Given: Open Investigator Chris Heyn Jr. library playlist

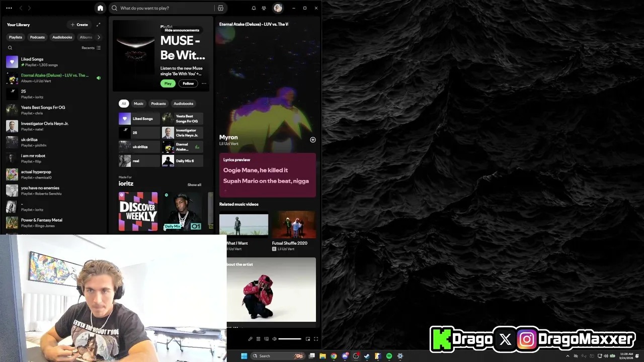Looking at the screenshot, I should click(x=53, y=126).
